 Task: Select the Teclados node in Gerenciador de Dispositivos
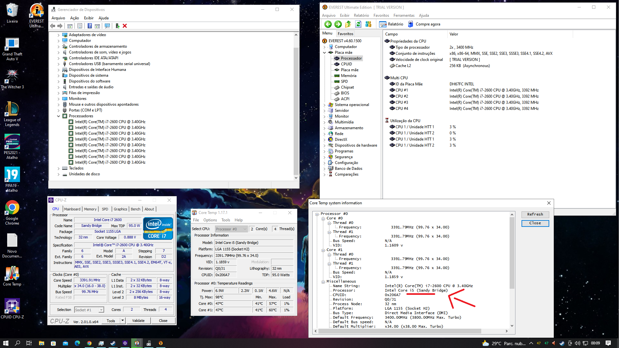tap(76, 168)
